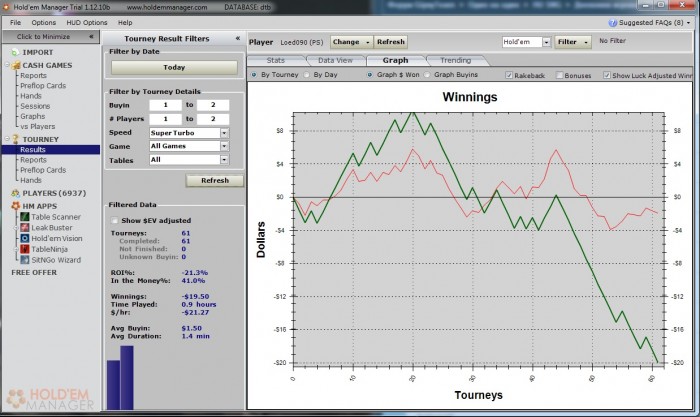Click the Suggested FAQs help icon
The image size is (700, 417).
612,23
